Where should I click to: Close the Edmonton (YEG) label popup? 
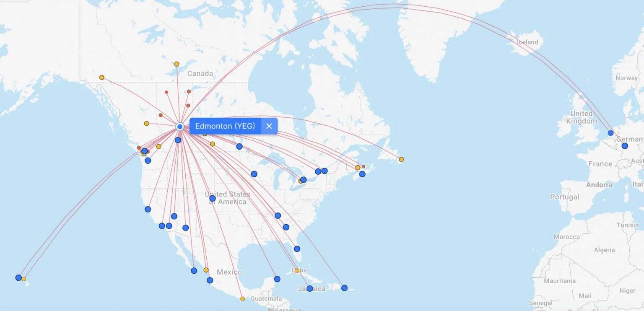coord(269,126)
